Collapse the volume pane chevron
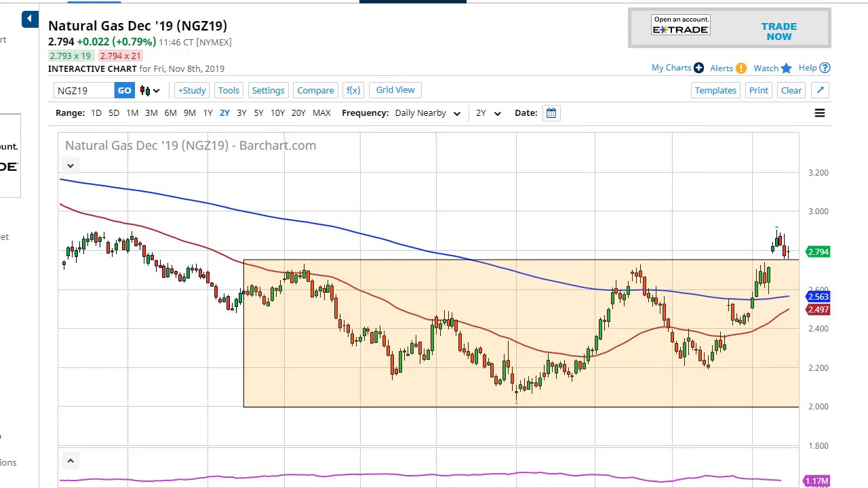This screenshot has height=488, width=868. click(70, 461)
